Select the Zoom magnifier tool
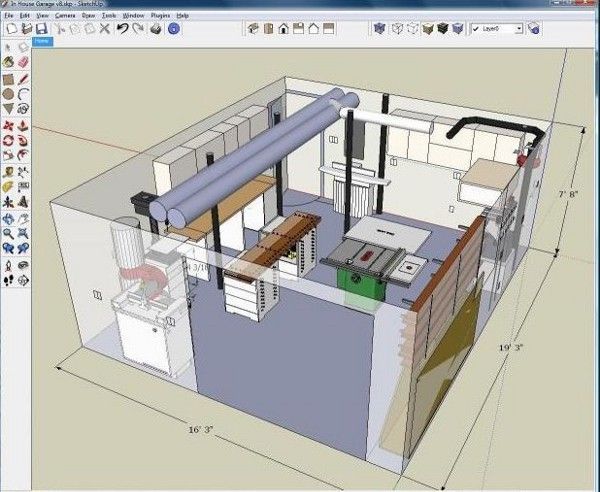600x492 pixels. [x=8, y=233]
